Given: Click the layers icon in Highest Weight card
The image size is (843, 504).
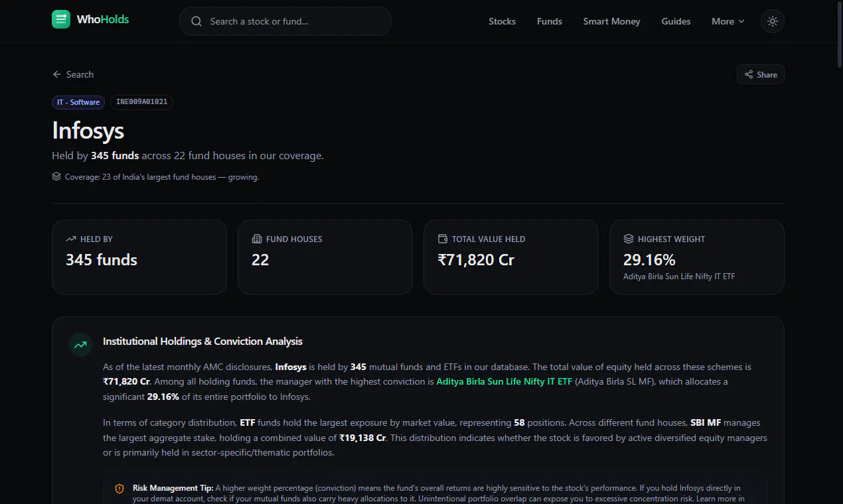Looking at the screenshot, I should pyautogui.click(x=629, y=239).
